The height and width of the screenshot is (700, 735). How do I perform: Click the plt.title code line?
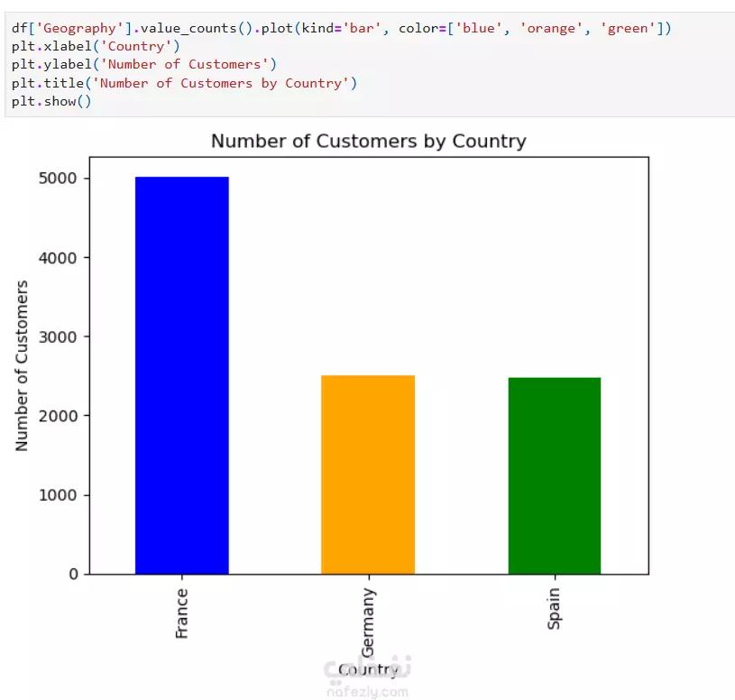coord(184,83)
